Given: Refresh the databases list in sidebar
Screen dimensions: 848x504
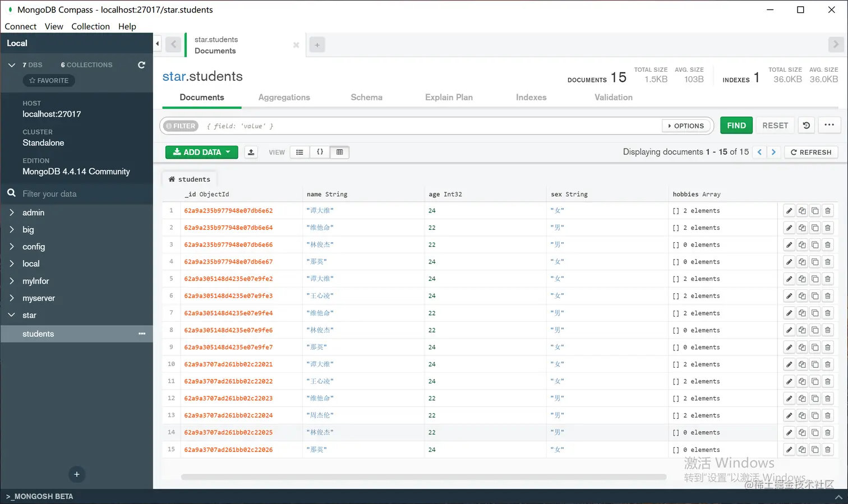Looking at the screenshot, I should point(141,65).
